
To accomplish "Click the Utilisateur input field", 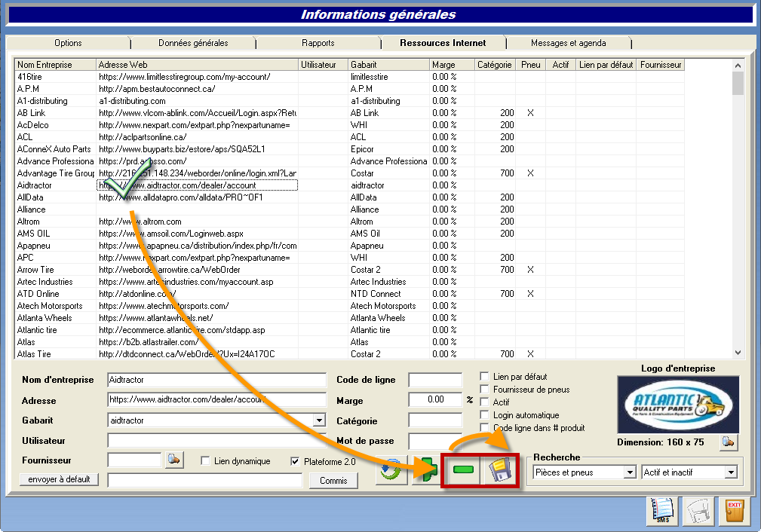I will coord(217,440).
